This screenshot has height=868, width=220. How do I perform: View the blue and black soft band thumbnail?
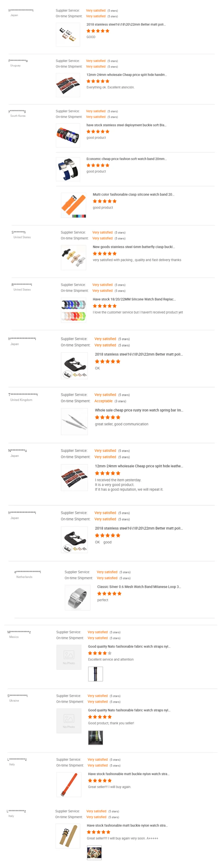68,169
